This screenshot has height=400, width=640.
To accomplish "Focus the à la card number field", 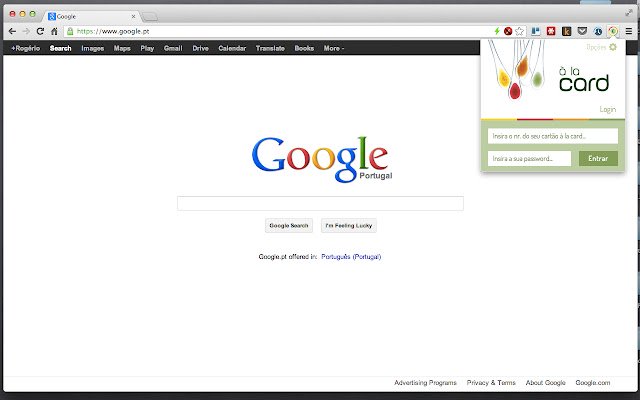I will [x=553, y=136].
